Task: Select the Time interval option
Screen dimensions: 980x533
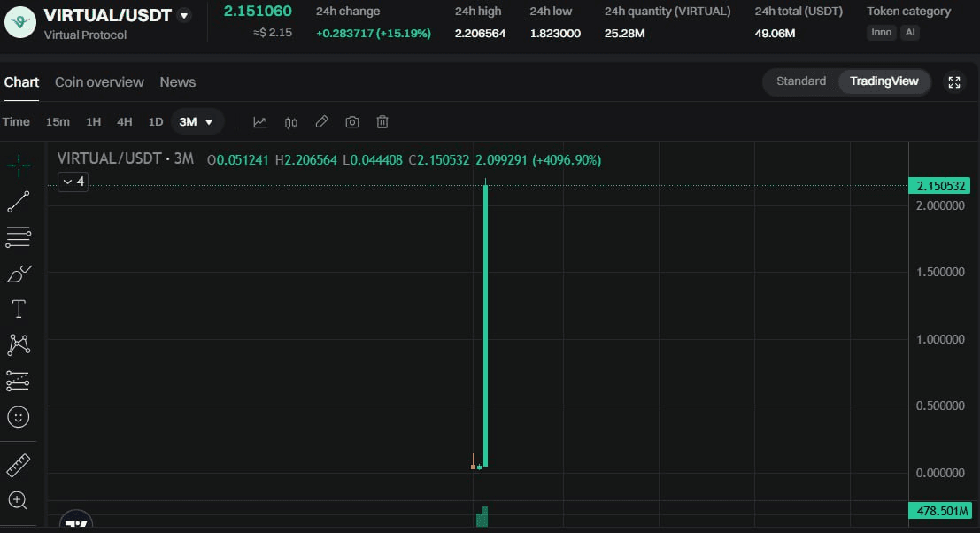Action: pyautogui.click(x=16, y=122)
